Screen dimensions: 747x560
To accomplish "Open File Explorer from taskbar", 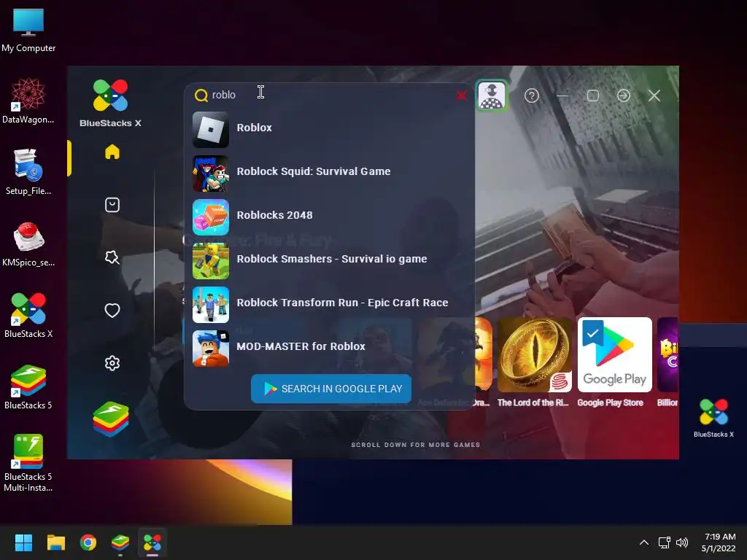I will (55, 542).
